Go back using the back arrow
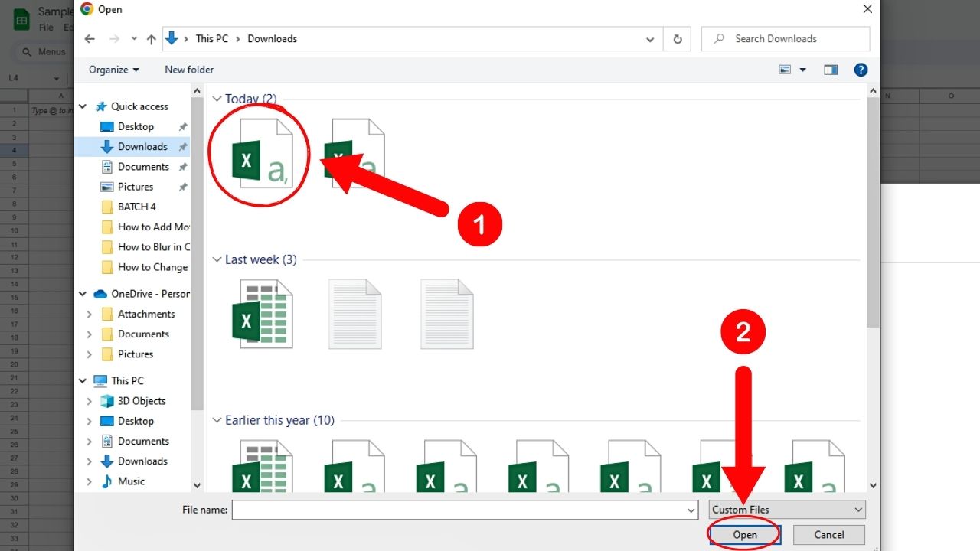Screen dimensions: 980x551 click(x=90, y=38)
